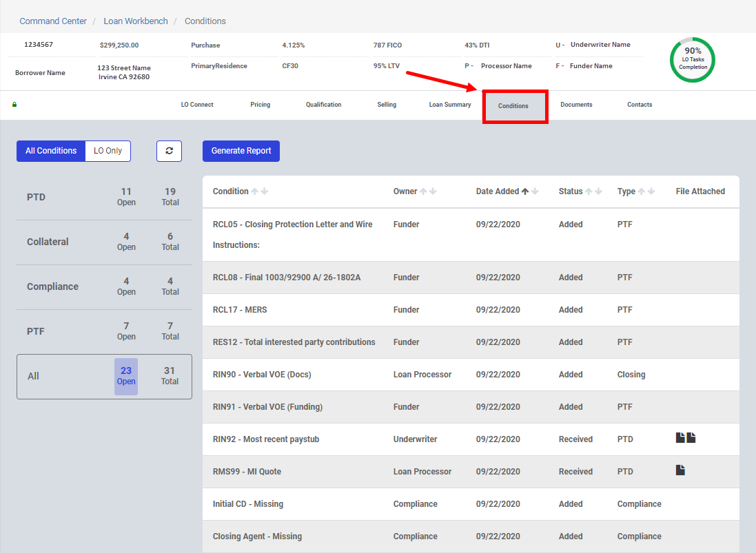Image resolution: width=756 pixels, height=553 pixels.
Task: Click the Generate Report button
Action: (241, 151)
